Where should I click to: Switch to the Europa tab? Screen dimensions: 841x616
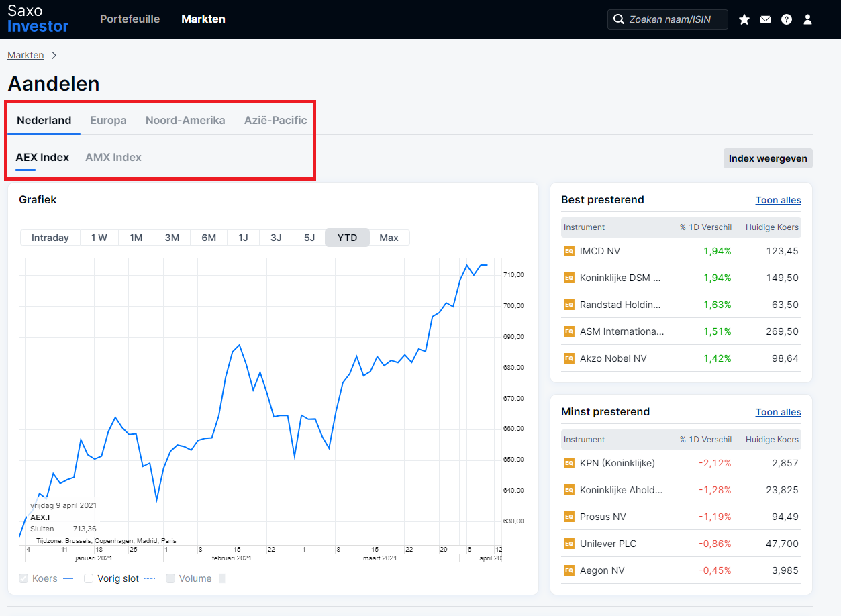pyautogui.click(x=108, y=121)
